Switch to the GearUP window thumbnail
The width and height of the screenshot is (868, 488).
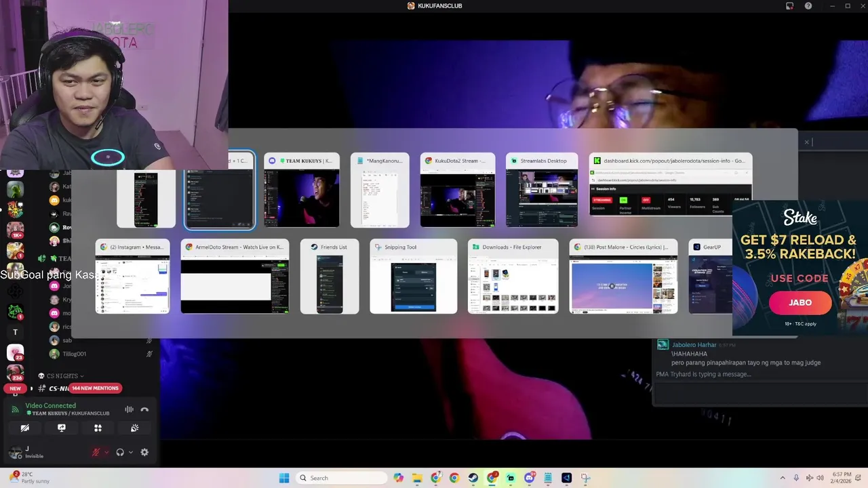(711, 277)
